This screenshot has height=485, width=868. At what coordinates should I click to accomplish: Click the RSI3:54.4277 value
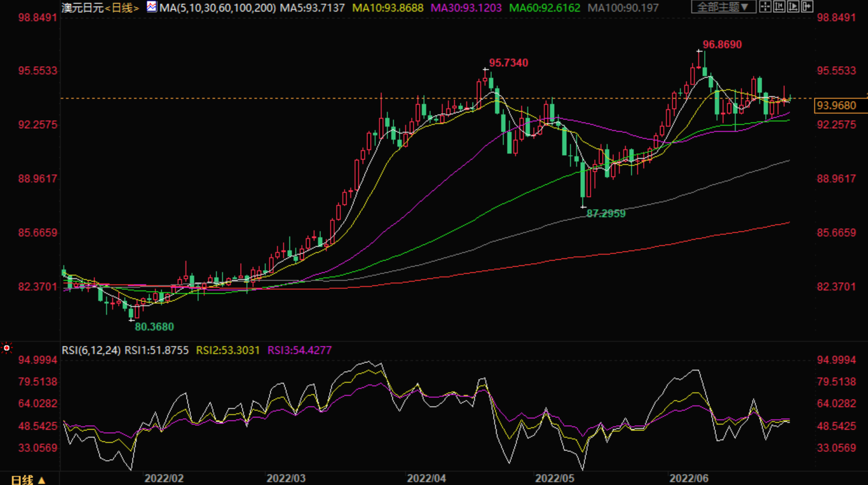299,350
